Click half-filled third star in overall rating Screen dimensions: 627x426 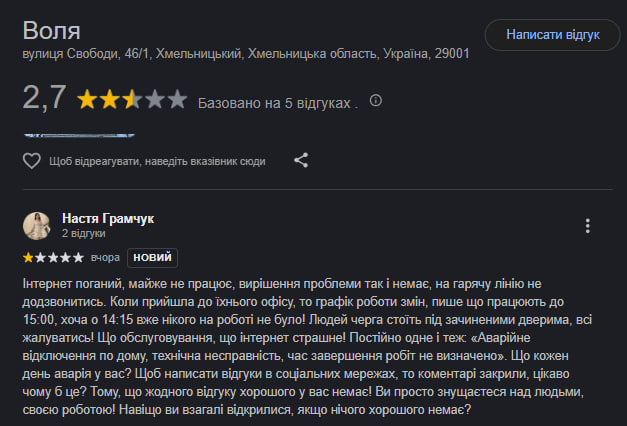pos(132,100)
